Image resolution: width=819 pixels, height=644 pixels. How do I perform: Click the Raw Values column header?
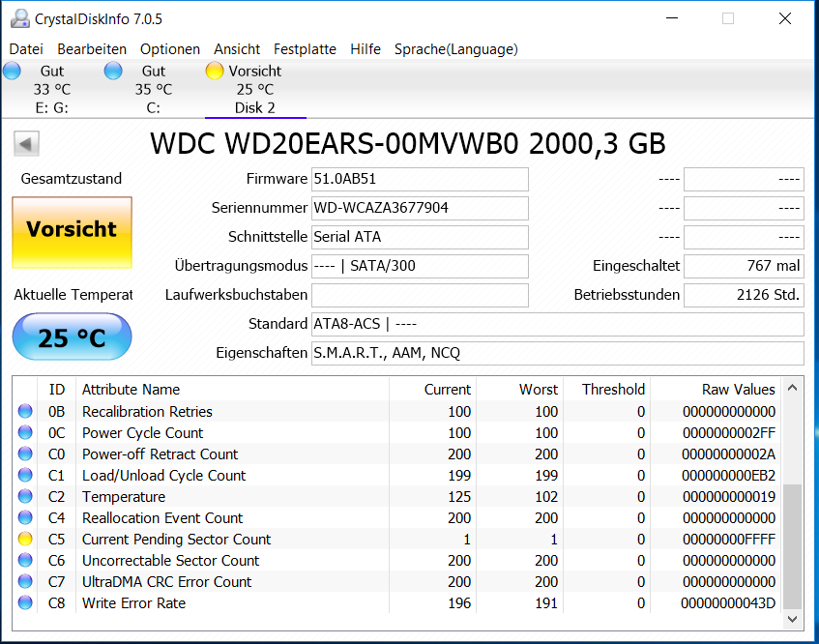pyautogui.click(x=716, y=390)
